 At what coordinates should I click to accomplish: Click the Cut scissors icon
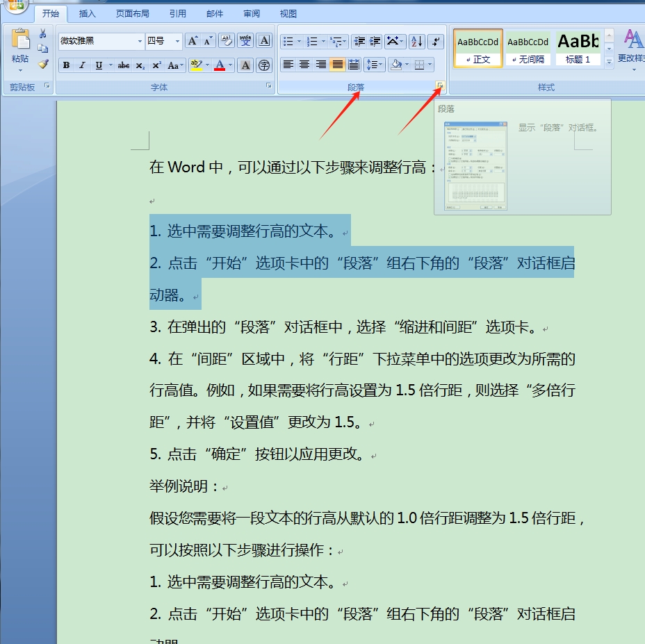(x=43, y=33)
